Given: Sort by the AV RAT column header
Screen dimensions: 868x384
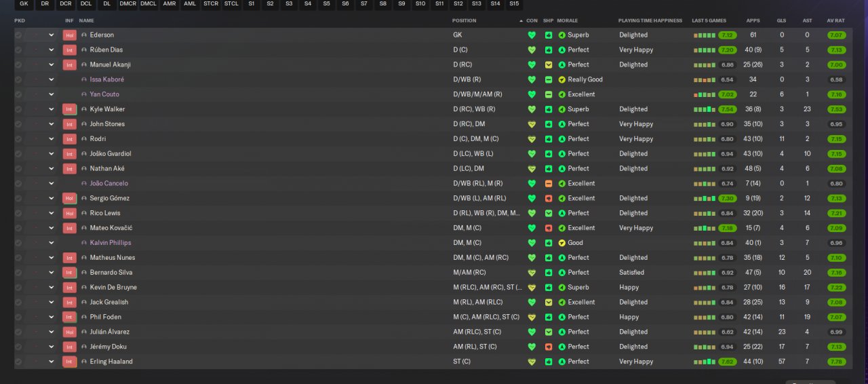Looking at the screenshot, I should tap(835, 21).
